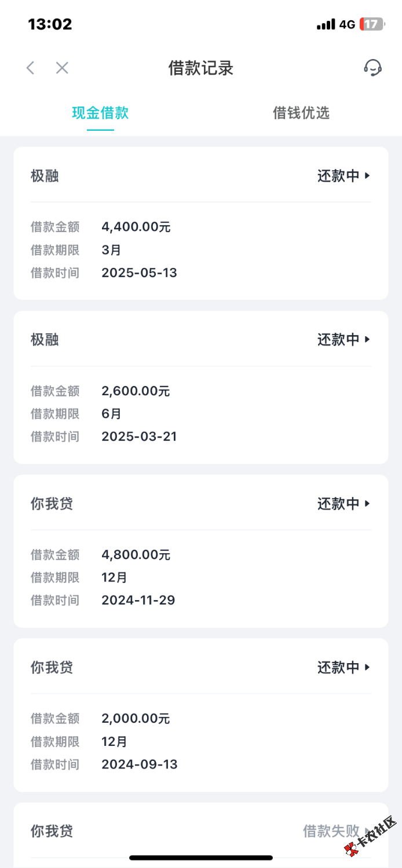Image resolution: width=402 pixels, height=868 pixels.
Task: Select the 现金借款 tab
Action: click(100, 113)
